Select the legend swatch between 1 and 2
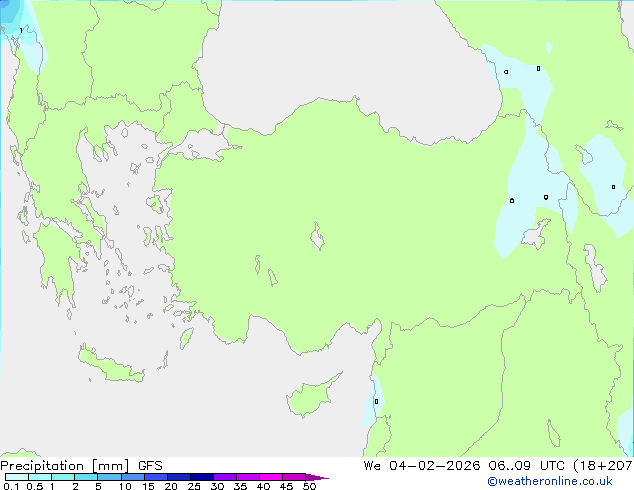The image size is (634, 490). (x=63, y=477)
